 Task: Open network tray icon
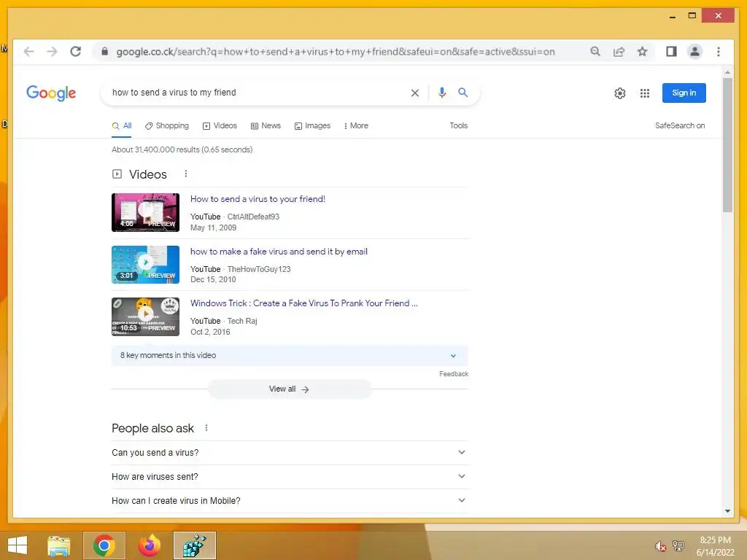(x=678, y=545)
